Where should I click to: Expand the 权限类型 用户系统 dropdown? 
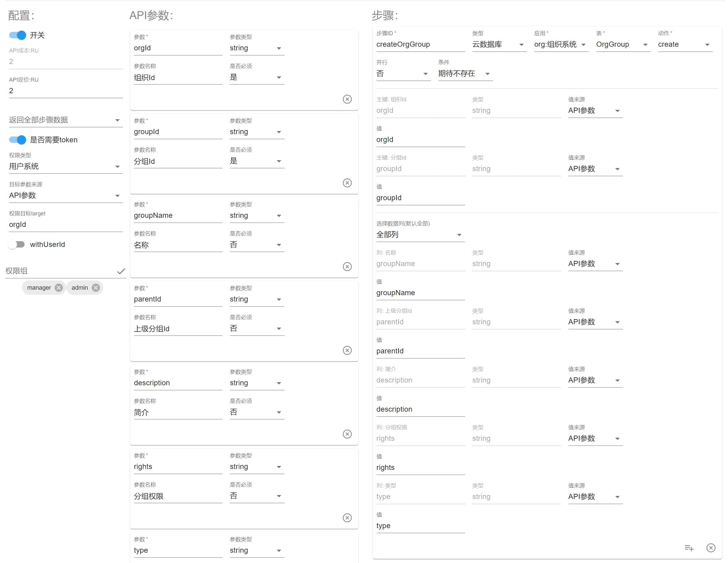tap(65, 166)
